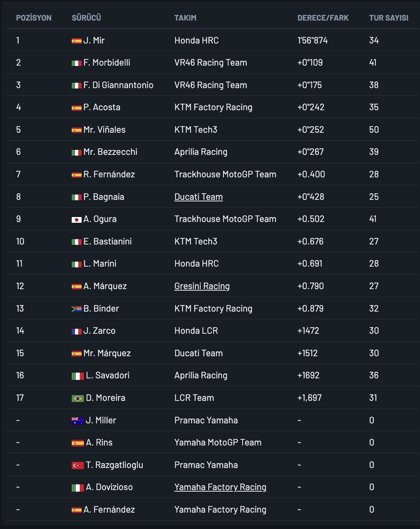Screen dimensions: 420x529
Task: Sort by the POZİSYON column header
Action: [x=34, y=18]
